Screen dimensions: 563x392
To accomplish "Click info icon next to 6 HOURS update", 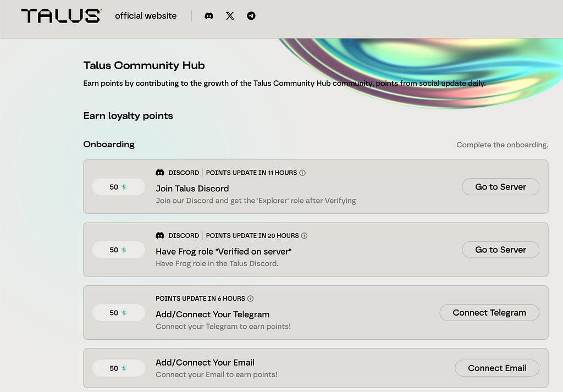I will click(x=250, y=299).
